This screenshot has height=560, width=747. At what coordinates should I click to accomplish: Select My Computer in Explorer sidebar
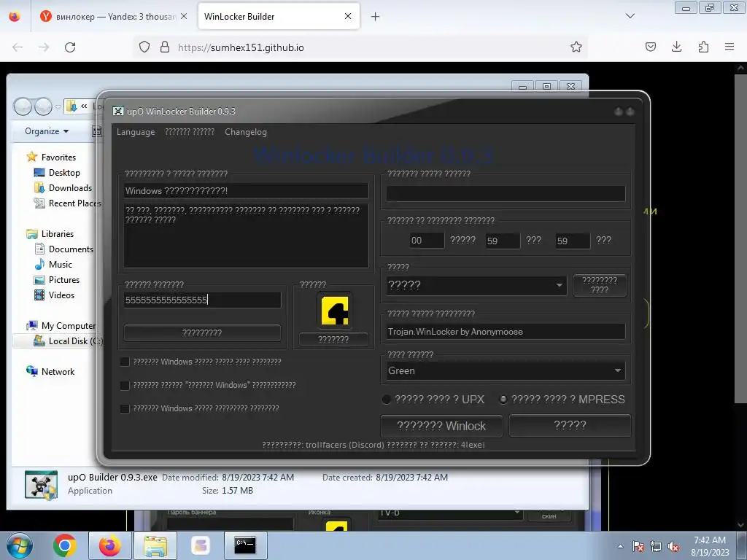tap(68, 326)
